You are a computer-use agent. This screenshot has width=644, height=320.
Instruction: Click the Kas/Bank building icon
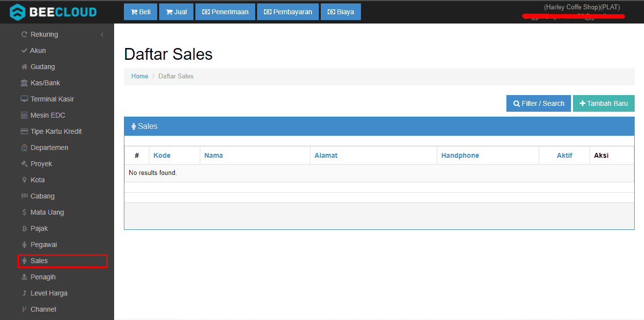(24, 83)
